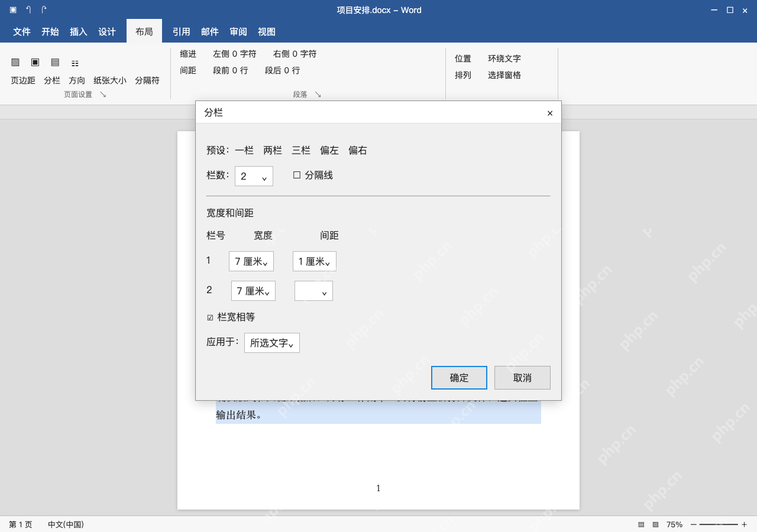This screenshot has height=532, width=757.
Task: Switch to the first view-mode icon in the status bar
Action: pos(641,524)
